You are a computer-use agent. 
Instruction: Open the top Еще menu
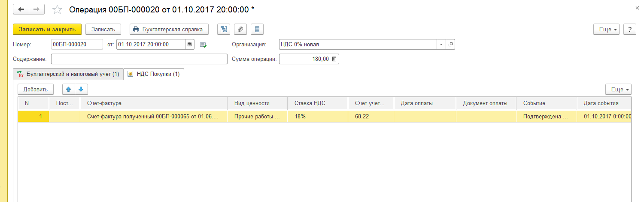[x=606, y=29]
